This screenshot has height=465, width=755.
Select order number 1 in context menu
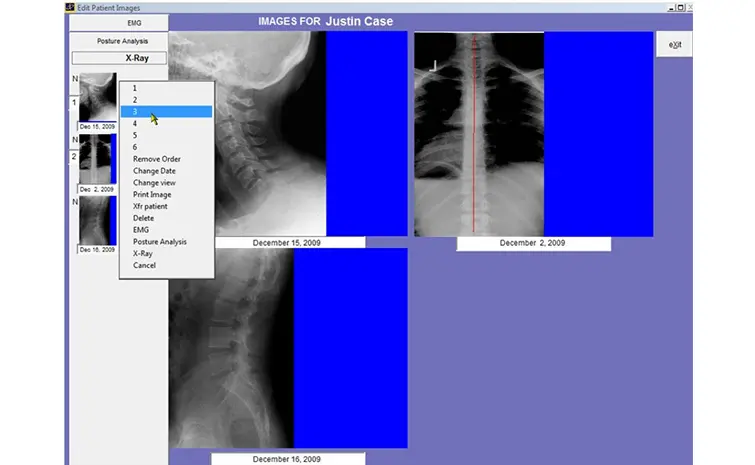(x=166, y=88)
